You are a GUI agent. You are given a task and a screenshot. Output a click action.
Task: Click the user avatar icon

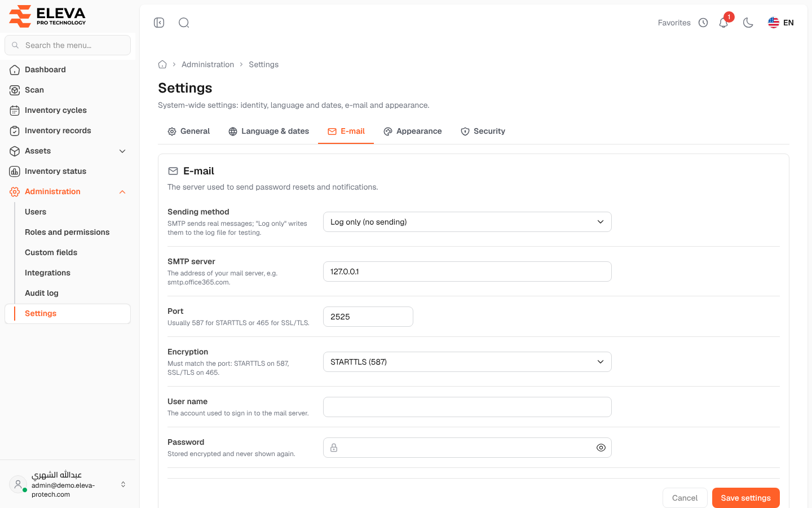click(x=18, y=484)
